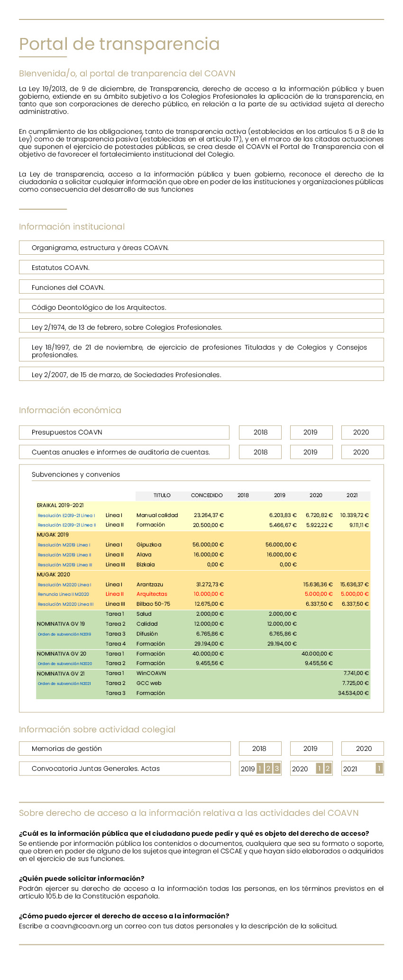Image resolution: width=403 pixels, height=980 pixels.
Task: Open Presupuestos COAVN for 2020
Action: click(362, 432)
